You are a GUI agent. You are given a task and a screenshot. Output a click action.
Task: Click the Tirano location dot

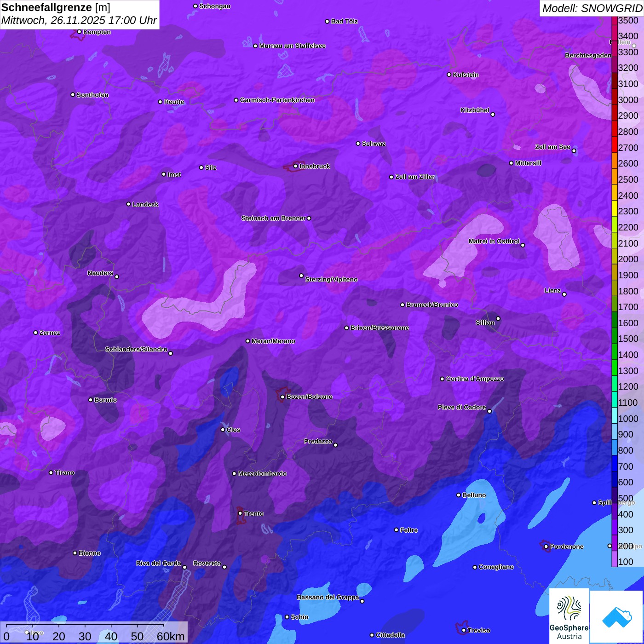[51, 472]
